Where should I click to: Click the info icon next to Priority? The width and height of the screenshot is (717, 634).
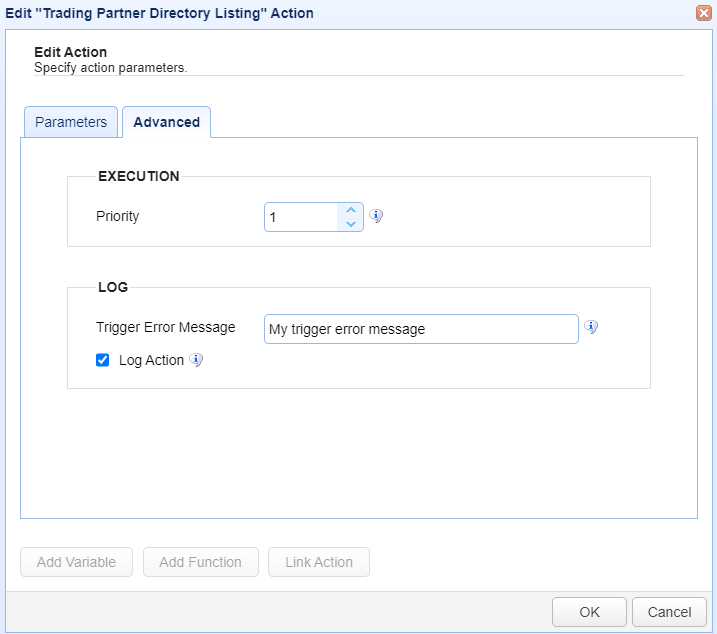pos(376,215)
